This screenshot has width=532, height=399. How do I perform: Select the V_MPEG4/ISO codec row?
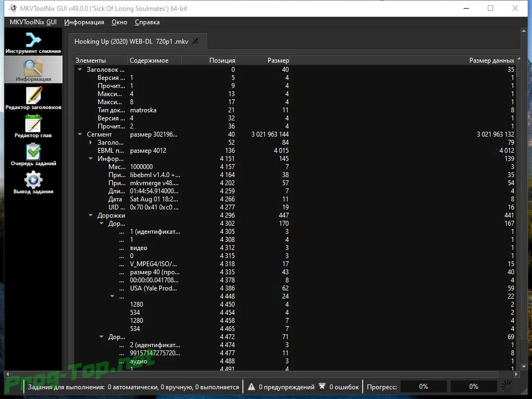pyautogui.click(x=295, y=264)
